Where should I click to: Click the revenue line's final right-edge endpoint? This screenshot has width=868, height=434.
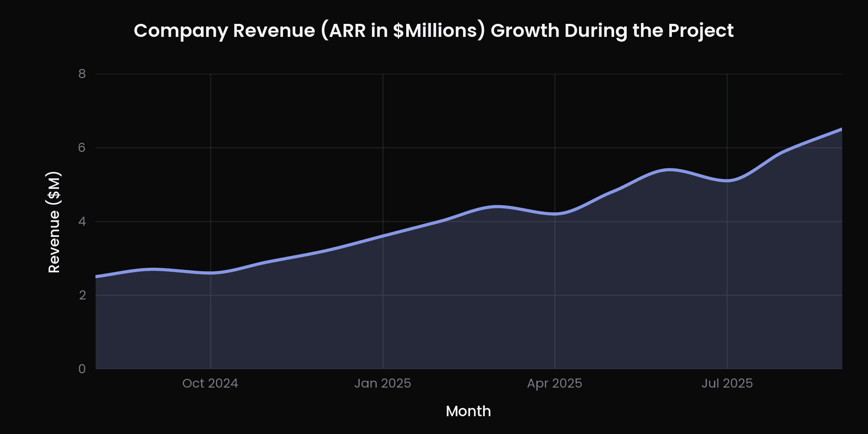click(x=841, y=129)
